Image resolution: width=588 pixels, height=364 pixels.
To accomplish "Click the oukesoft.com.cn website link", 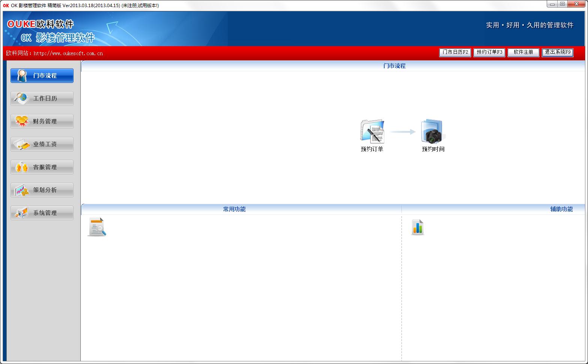I will point(68,53).
